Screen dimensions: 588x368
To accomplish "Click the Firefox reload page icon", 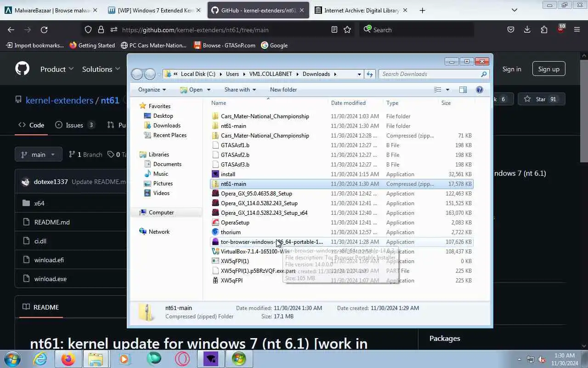I will (x=44, y=29).
